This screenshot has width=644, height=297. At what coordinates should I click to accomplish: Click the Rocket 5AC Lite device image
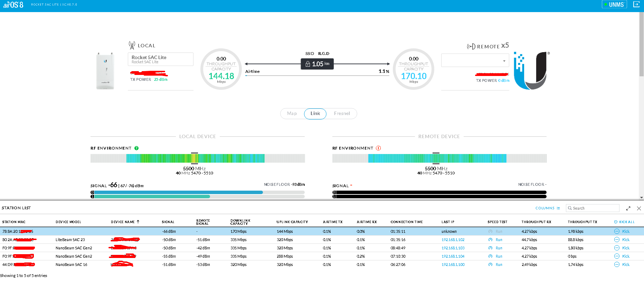tap(105, 71)
